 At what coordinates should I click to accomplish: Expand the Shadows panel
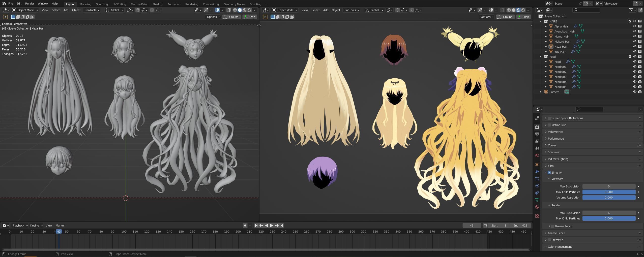[x=553, y=152]
